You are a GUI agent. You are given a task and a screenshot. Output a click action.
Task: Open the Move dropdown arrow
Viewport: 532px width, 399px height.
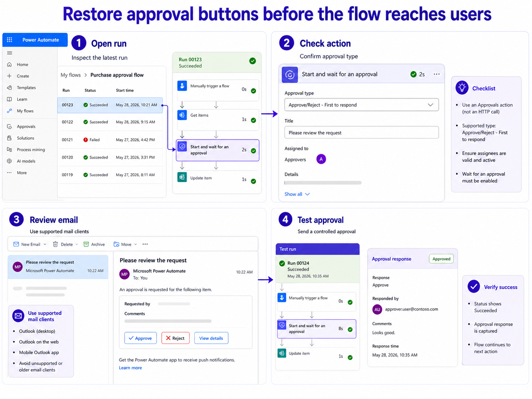pyautogui.click(x=135, y=244)
